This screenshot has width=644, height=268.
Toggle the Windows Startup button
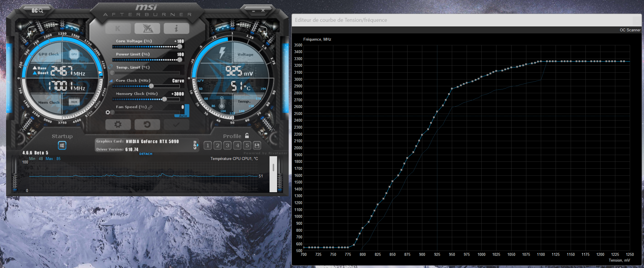pos(62,145)
